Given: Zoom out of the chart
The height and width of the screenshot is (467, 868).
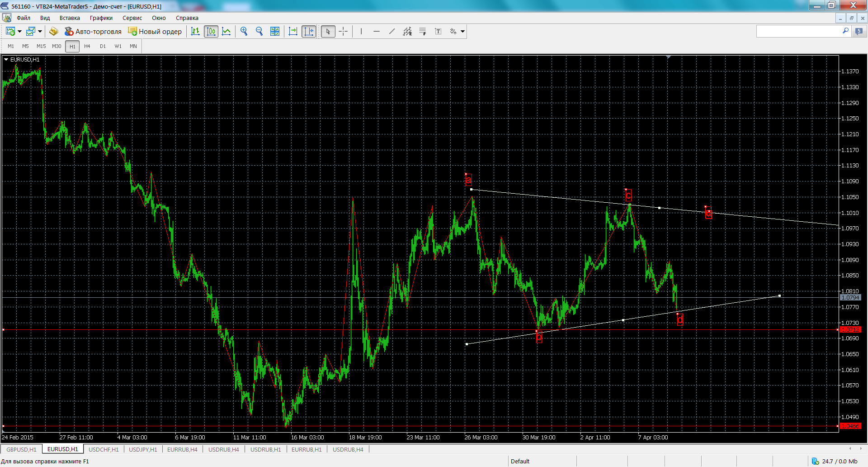Looking at the screenshot, I should coord(259,31).
